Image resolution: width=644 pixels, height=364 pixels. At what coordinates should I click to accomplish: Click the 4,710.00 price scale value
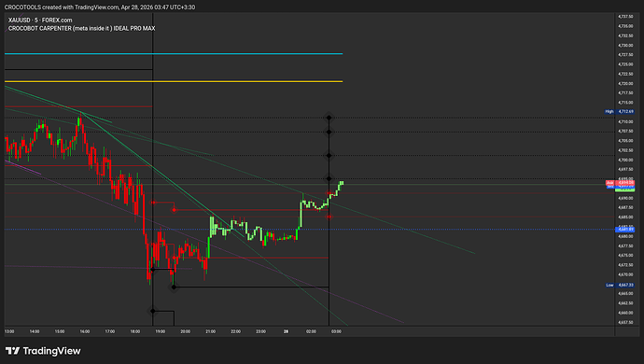[625, 121]
